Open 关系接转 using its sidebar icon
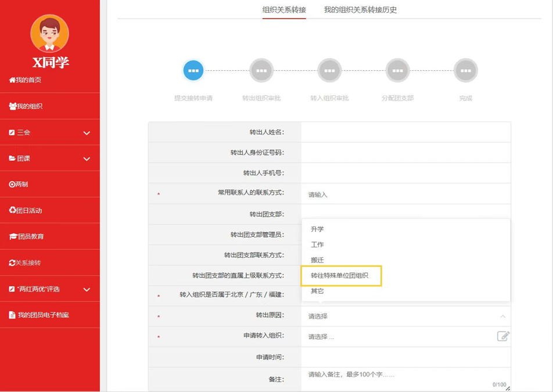The height and width of the screenshot is (392, 553). (12, 262)
